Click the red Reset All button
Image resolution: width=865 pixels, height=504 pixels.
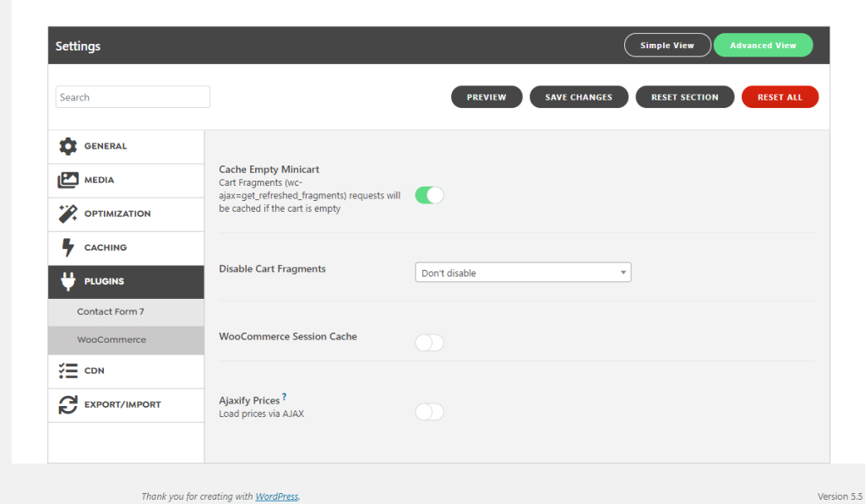coord(780,97)
